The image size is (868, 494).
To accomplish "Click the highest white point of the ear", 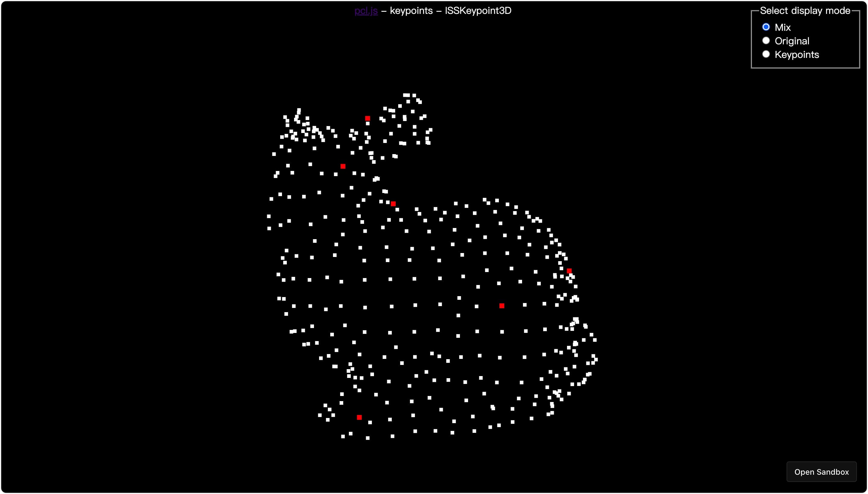I will pos(406,95).
